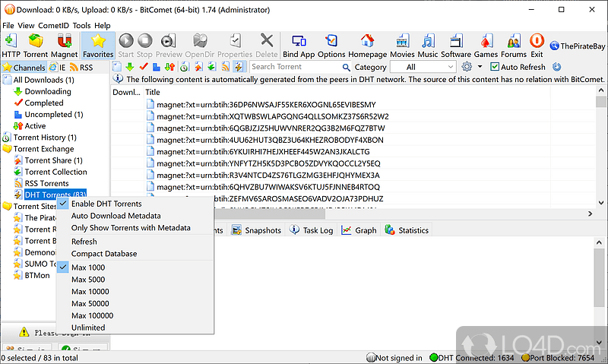Viewport: 608px width, 364px height.
Task: Toggle Enable DHT Torrents in the context menu
Action: point(135,204)
